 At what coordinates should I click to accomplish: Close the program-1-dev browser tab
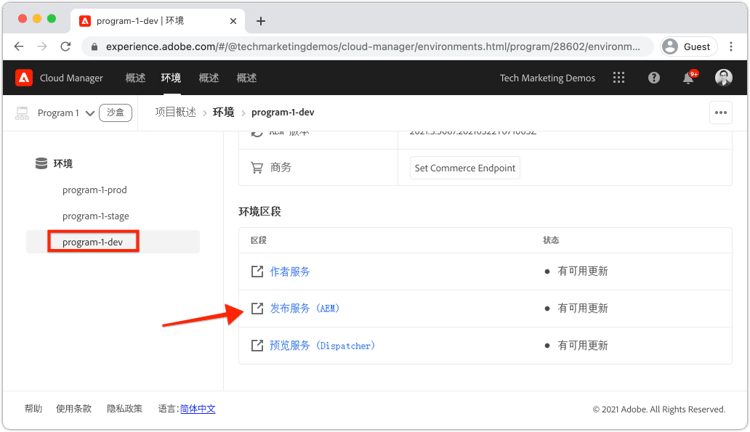click(233, 21)
